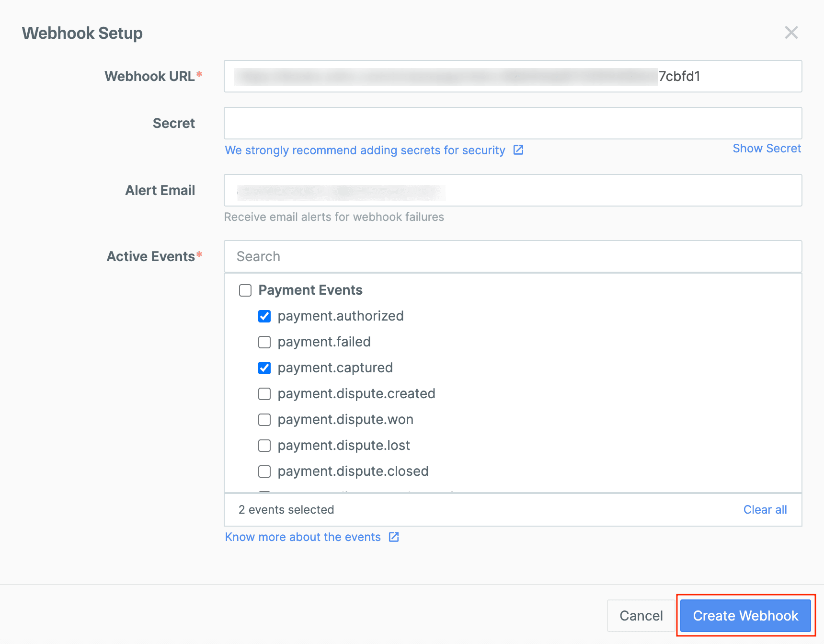Close the Webhook Setup dialog

[x=791, y=33]
